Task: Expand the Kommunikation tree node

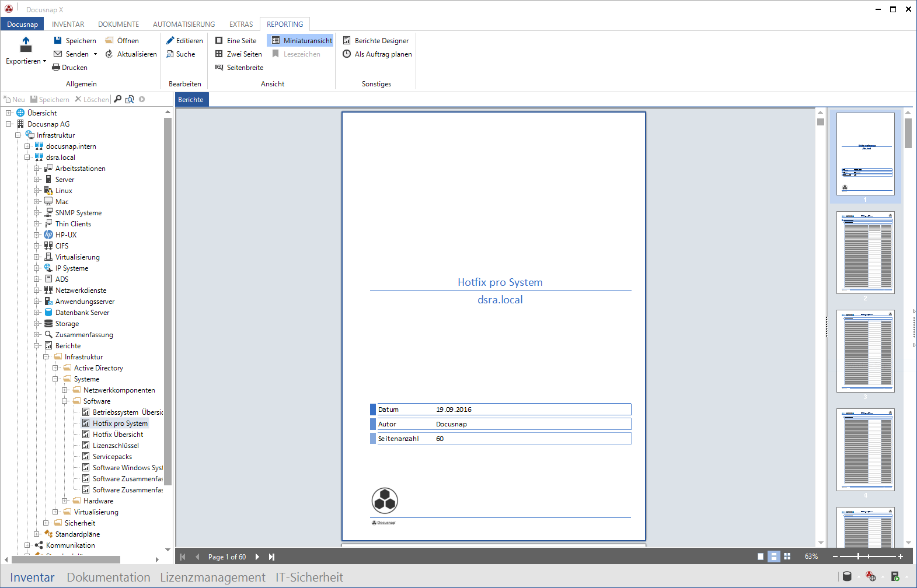Action: pos(27,545)
